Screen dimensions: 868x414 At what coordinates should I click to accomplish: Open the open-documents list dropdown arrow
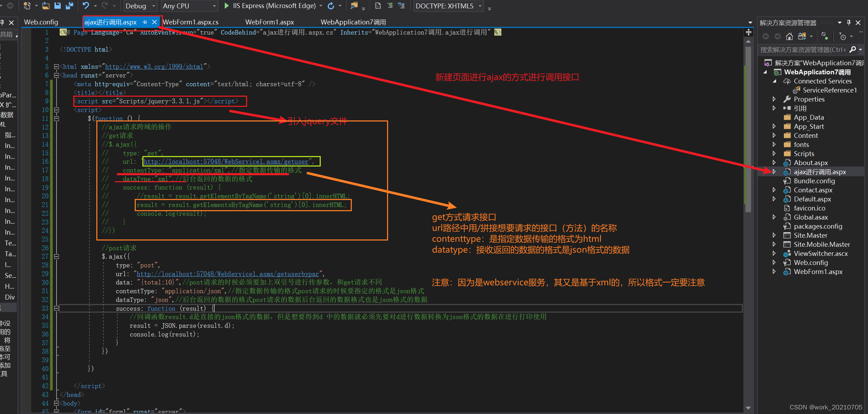750,23
